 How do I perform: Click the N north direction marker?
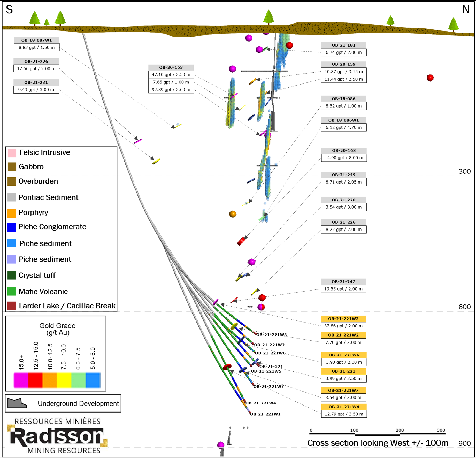click(x=465, y=10)
